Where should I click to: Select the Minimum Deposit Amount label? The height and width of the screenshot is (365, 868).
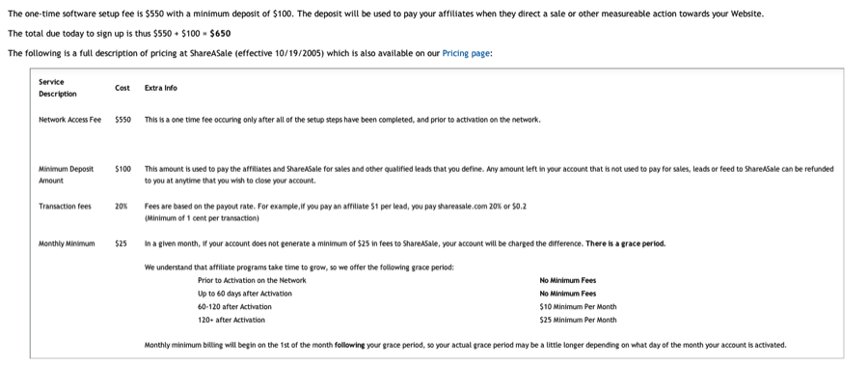point(66,175)
